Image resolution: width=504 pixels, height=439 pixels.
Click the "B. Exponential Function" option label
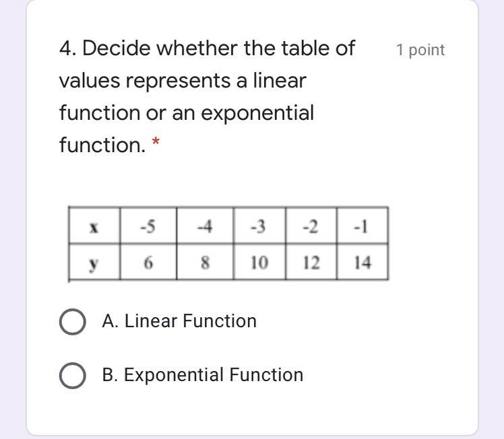click(202, 375)
